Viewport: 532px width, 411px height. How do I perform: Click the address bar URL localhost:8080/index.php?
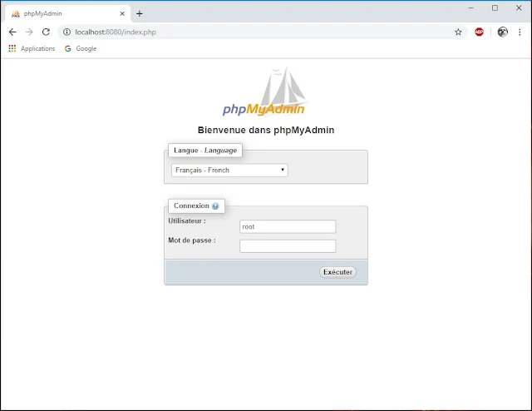[x=116, y=32]
